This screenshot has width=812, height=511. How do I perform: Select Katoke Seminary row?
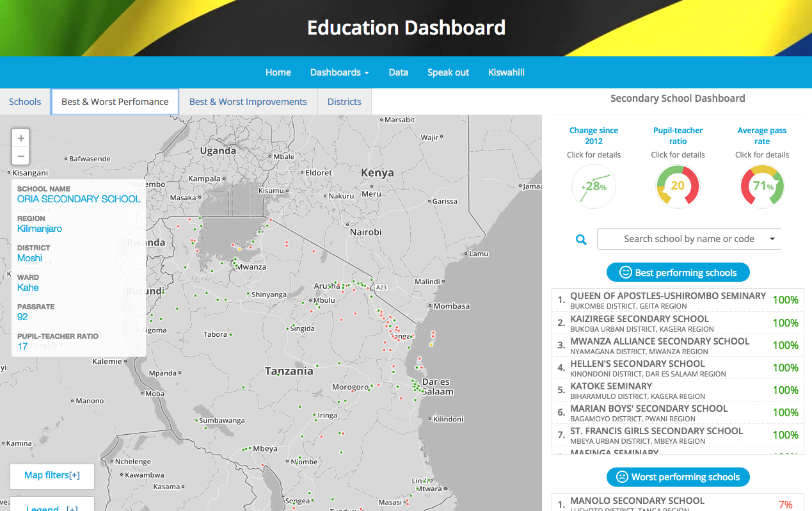(678, 391)
